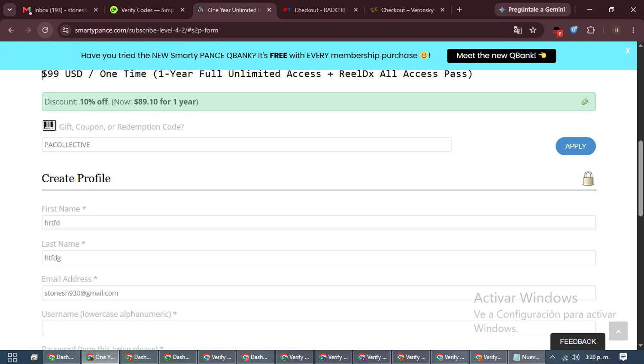Open the four-square Start icon on taskbar
Viewport: 644px width, 364px height.
coord(12,357)
